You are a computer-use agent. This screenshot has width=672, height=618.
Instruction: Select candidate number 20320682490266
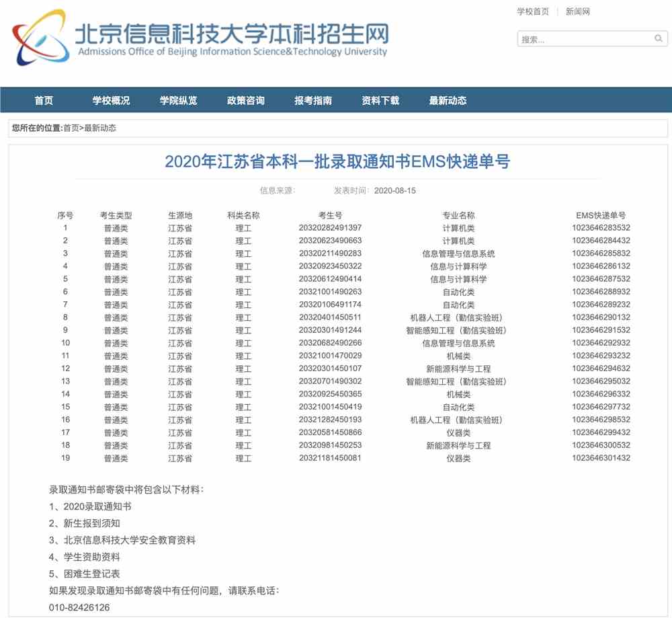click(330, 343)
